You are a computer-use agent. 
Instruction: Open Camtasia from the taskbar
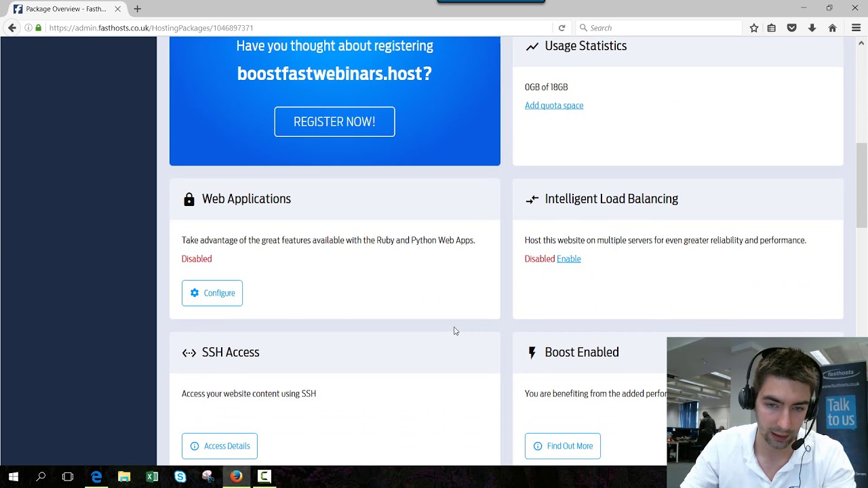(264, 476)
